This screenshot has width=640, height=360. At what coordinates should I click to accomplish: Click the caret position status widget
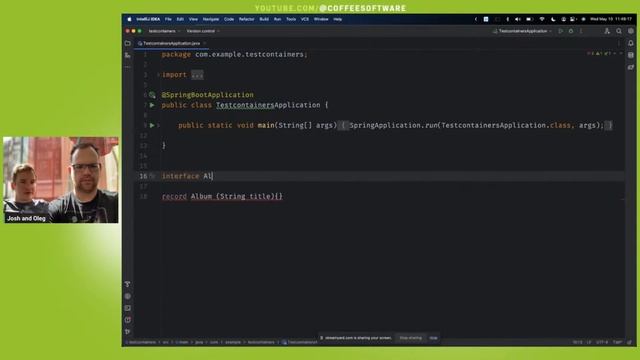578,342
